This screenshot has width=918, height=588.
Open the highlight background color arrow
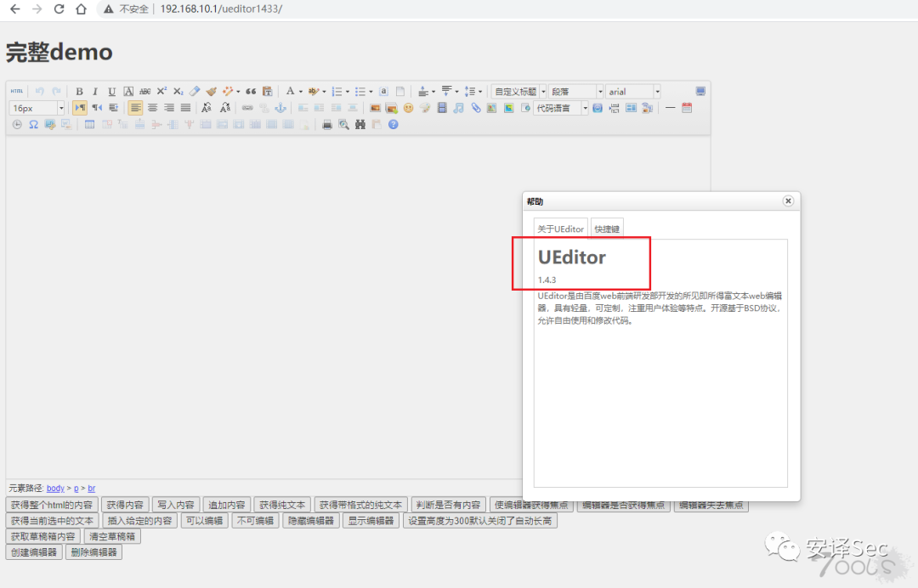click(x=324, y=92)
